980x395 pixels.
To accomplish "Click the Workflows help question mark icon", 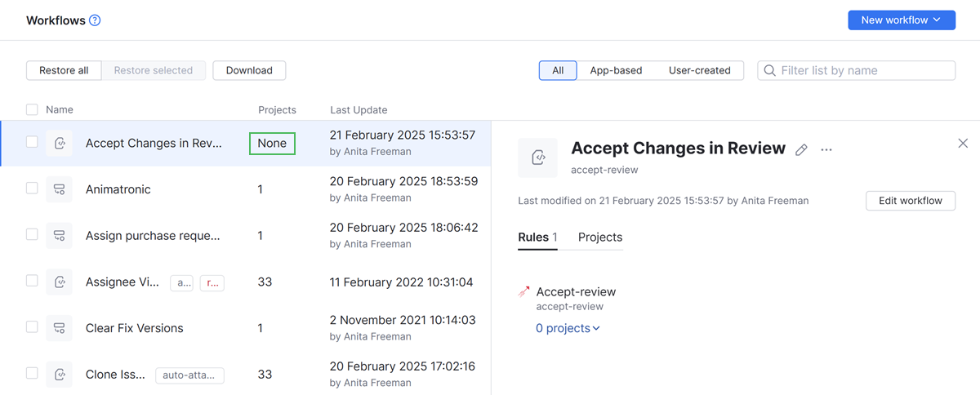I will click(x=95, y=20).
